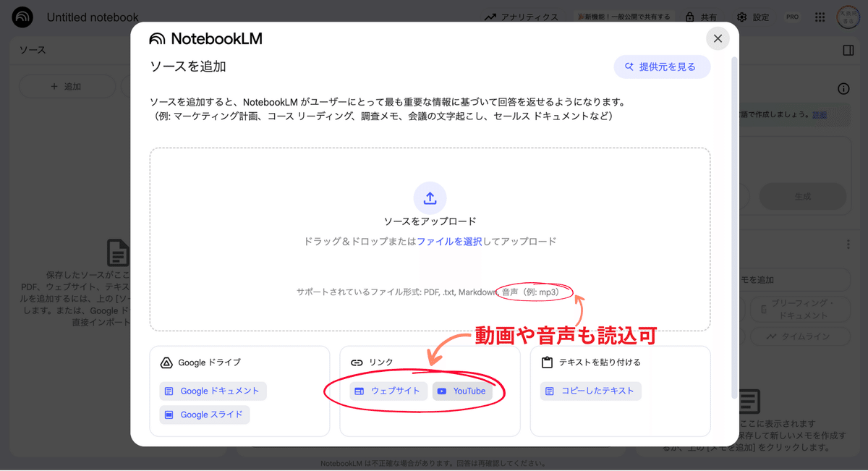The height and width of the screenshot is (471, 868).
Task: Open the account avatar menu
Action: tap(848, 17)
